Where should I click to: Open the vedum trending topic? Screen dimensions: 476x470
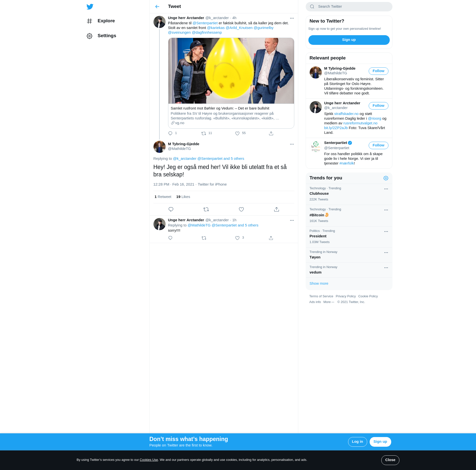pyautogui.click(x=349, y=270)
